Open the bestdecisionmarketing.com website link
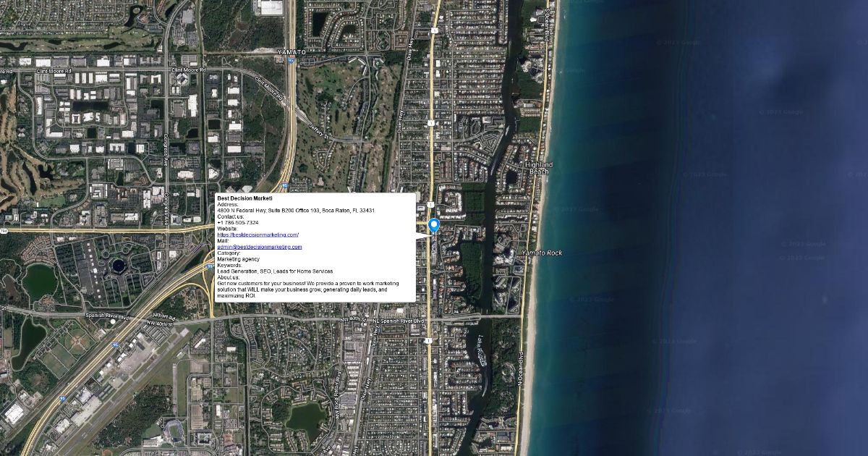The width and height of the screenshot is (868, 456). pos(258,235)
